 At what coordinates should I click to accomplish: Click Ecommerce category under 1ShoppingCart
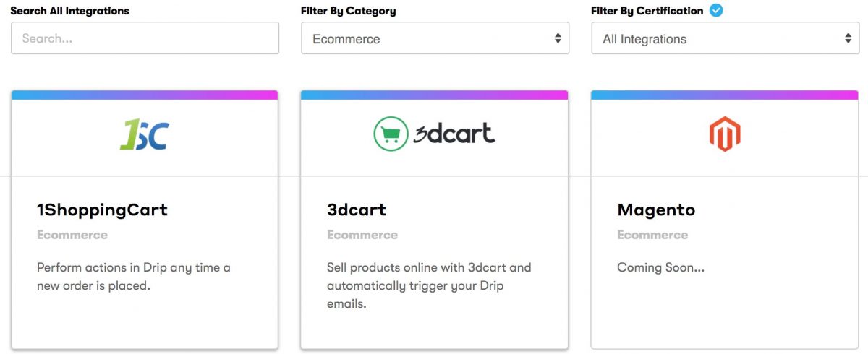click(72, 235)
